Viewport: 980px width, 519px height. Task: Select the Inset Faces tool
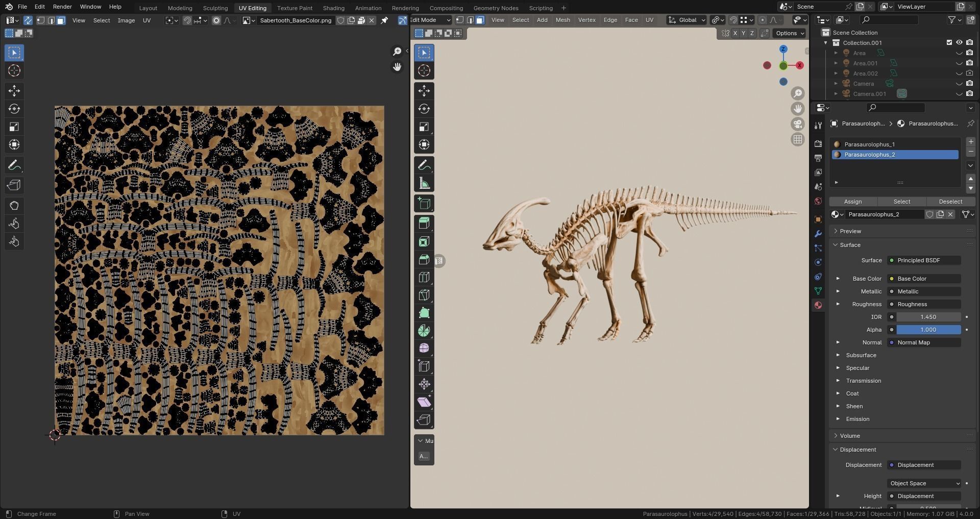(424, 241)
